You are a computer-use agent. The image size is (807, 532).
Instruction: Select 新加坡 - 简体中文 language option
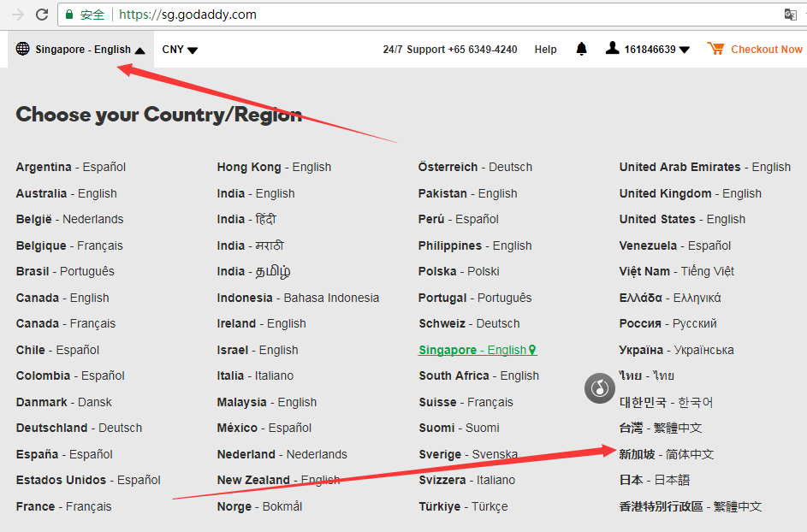pos(666,454)
